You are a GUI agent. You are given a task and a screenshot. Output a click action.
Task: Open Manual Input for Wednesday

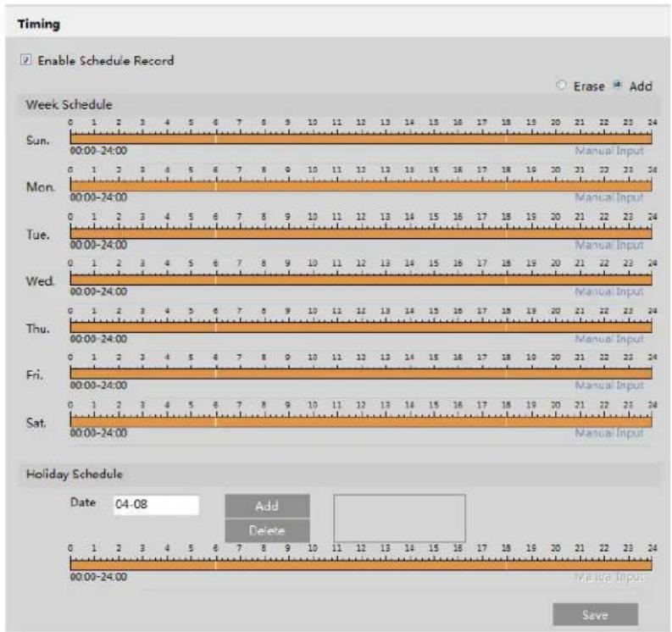(609, 291)
